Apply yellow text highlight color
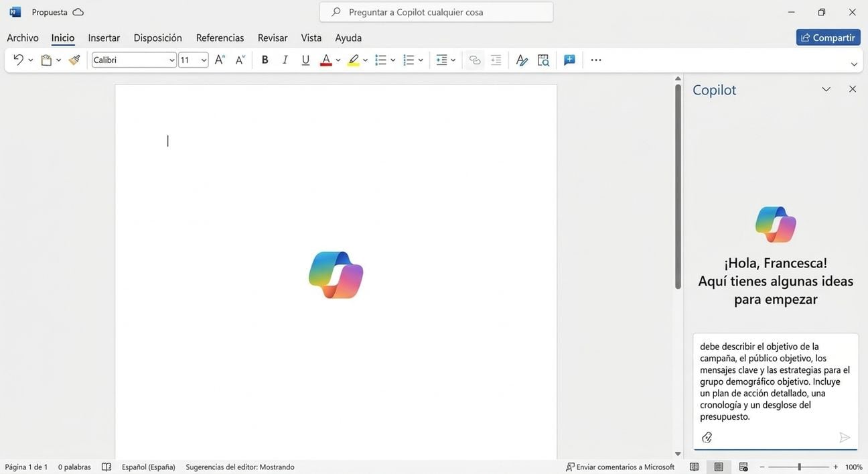This screenshot has height=474, width=868. pyautogui.click(x=353, y=60)
